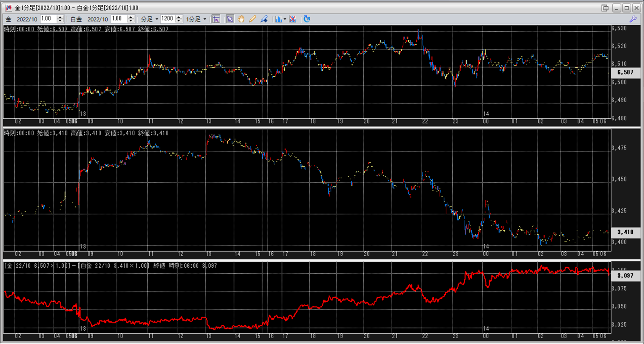Open the dropdown arrow beside the chart indicator icon
The width and height of the screenshot is (644, 344).
point(285,19)
